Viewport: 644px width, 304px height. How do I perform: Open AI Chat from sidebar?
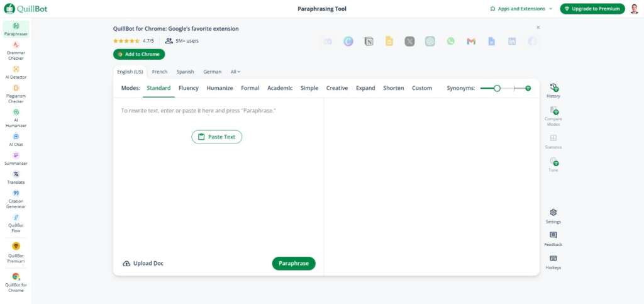click(x=16, y=140)
